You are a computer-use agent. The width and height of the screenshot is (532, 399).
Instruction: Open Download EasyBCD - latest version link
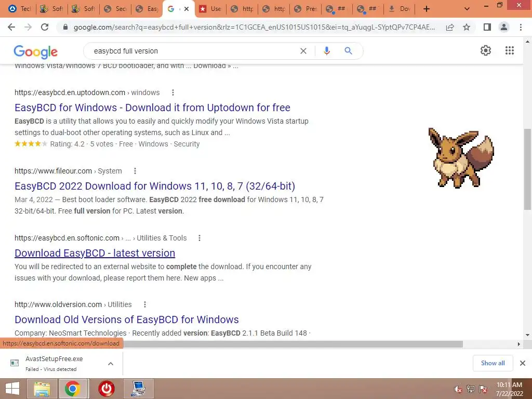pyautogui.click(x=95, y=253)
